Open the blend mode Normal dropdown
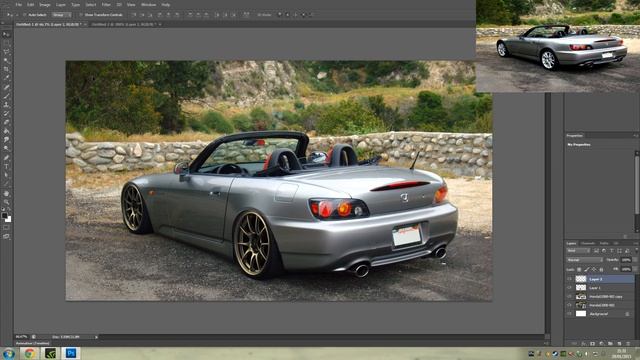640x360 pixels. (x=584, y=260)
